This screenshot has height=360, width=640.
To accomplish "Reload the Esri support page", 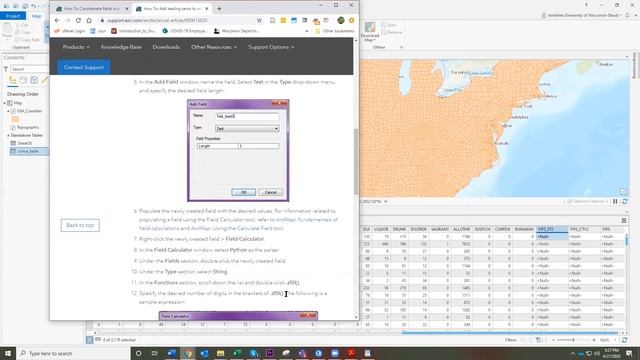I will pos(78,20).
